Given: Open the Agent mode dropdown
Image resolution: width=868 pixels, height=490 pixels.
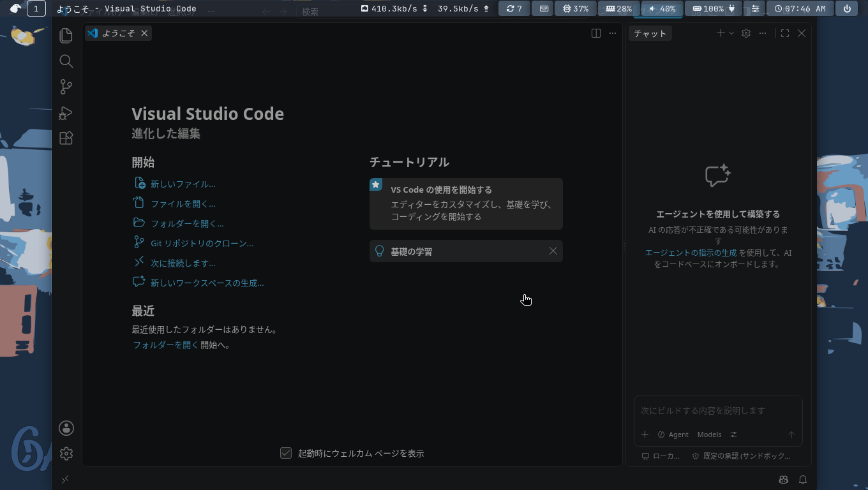Looking at the screenshot, I should 673,434.
